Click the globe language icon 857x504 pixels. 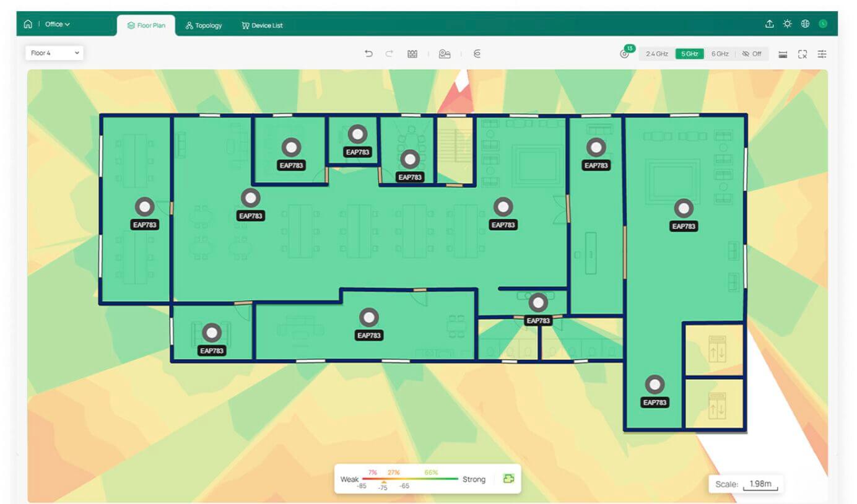pyautogui.click(x=805, y=24)
